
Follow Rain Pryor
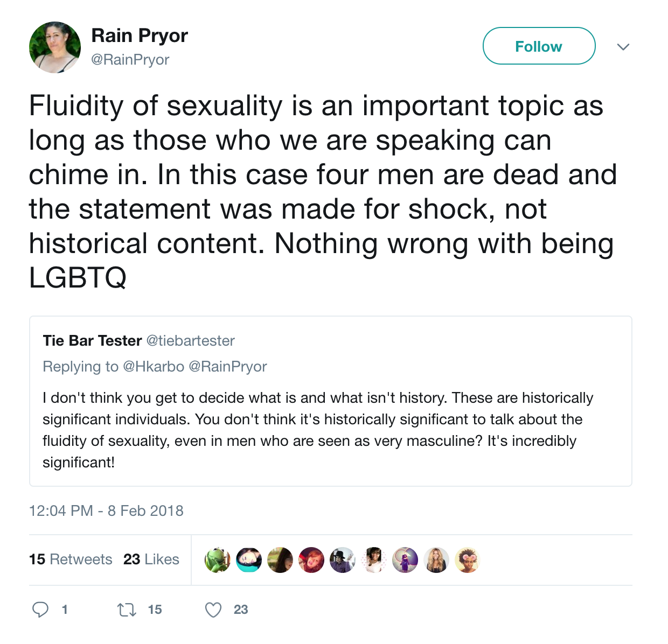(x=539, y=46)
